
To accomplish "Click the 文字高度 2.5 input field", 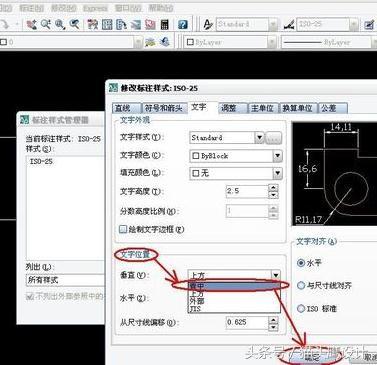I will [x=247, y=191].
